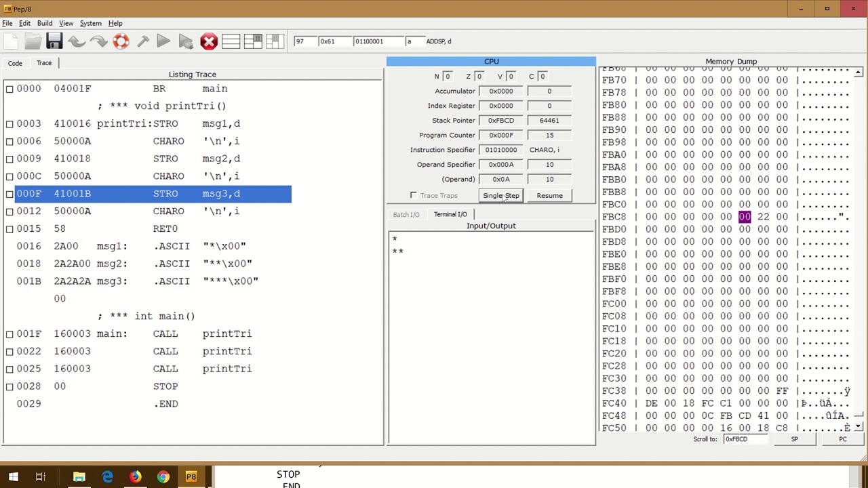Toggle breakpoint at address 0006 CHARO
The image size is (868, 488).
[x=9, y=142]
